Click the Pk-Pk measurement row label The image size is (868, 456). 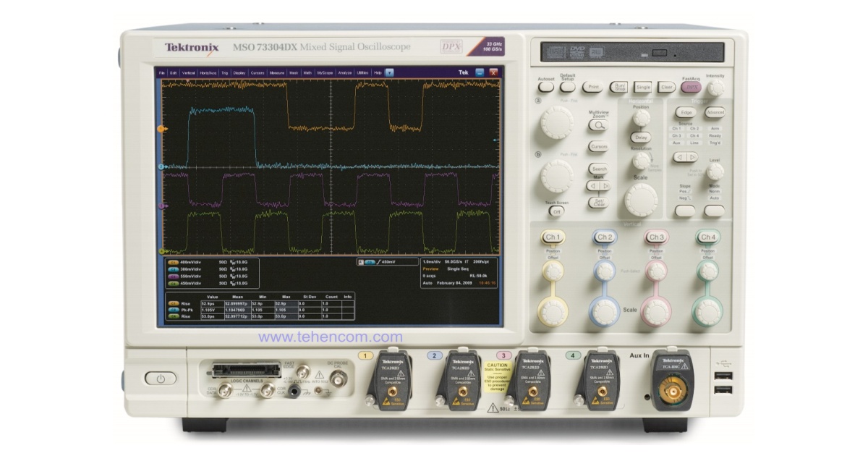[187, 311]
